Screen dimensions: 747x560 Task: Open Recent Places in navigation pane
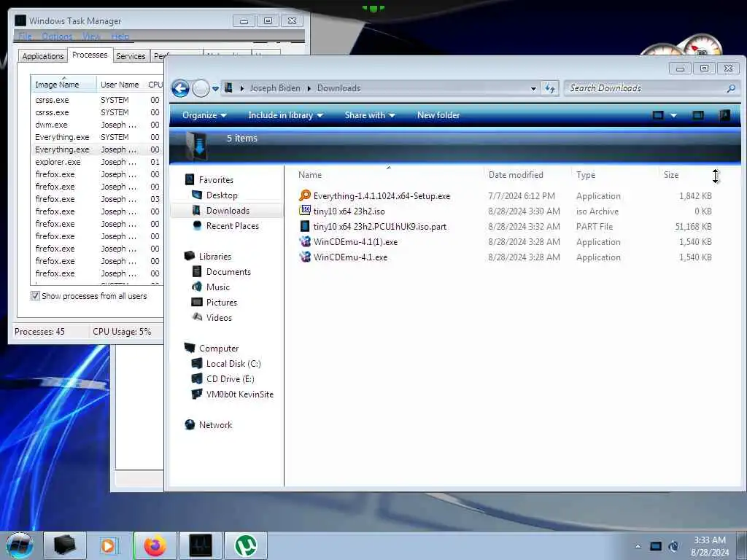tap(233, 226)
